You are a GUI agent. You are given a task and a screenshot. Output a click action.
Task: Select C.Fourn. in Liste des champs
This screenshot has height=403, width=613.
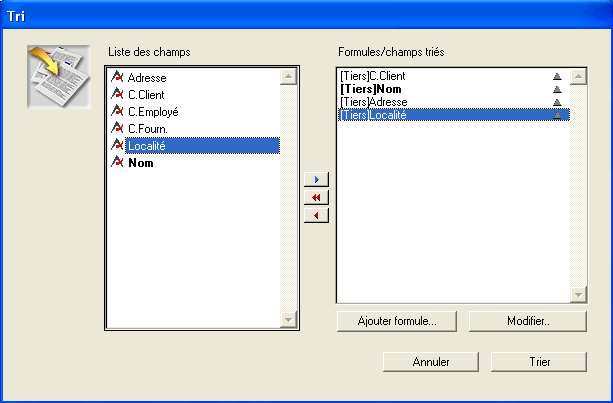[x=148, y=129]
